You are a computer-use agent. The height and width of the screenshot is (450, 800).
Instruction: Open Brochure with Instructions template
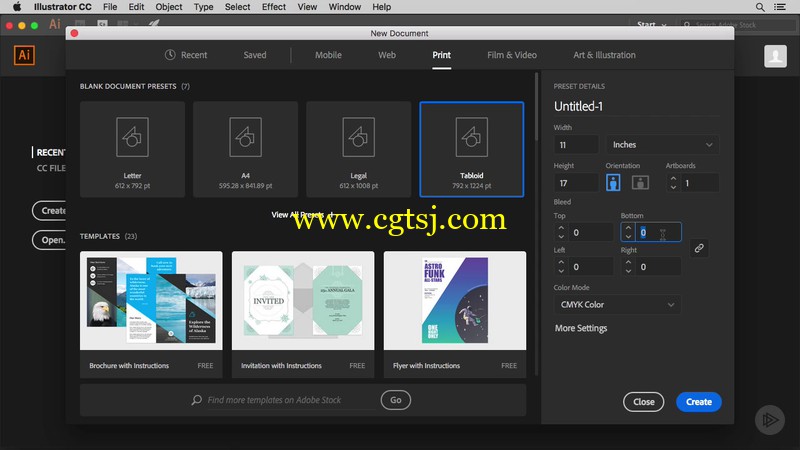[151, 314]
